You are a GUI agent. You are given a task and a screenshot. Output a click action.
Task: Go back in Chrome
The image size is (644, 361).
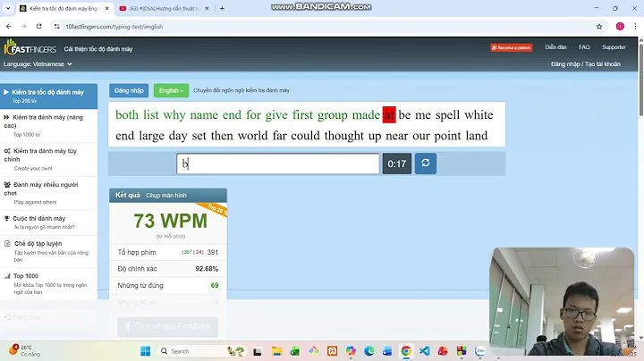9,26
